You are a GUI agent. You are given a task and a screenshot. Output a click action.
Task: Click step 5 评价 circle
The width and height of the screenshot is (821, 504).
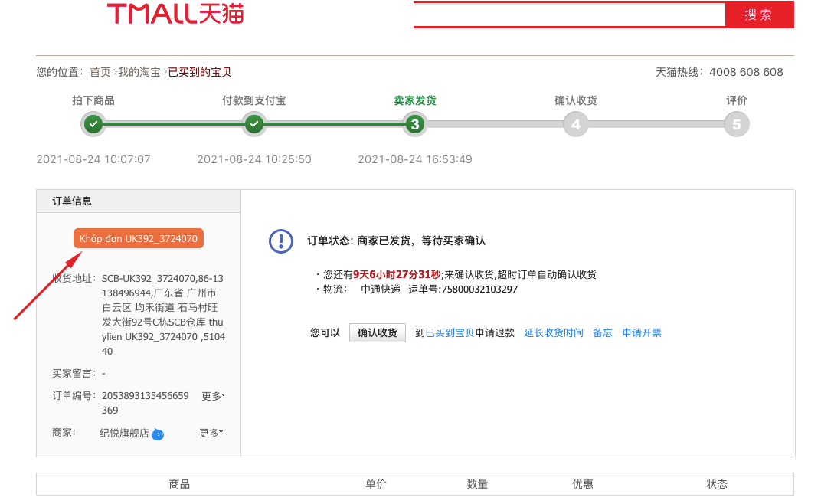(x=736, y=125)
